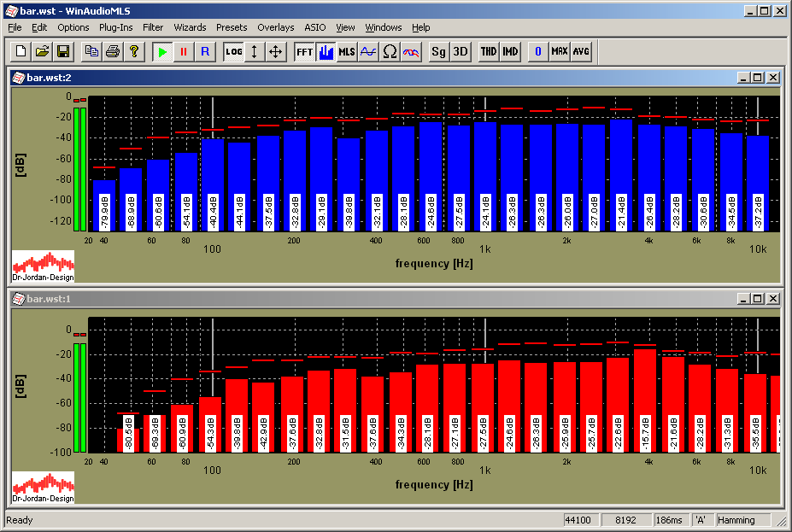Print using the printer toolbar icon
The width and height of the screenshot is (792, 532).
112,52
